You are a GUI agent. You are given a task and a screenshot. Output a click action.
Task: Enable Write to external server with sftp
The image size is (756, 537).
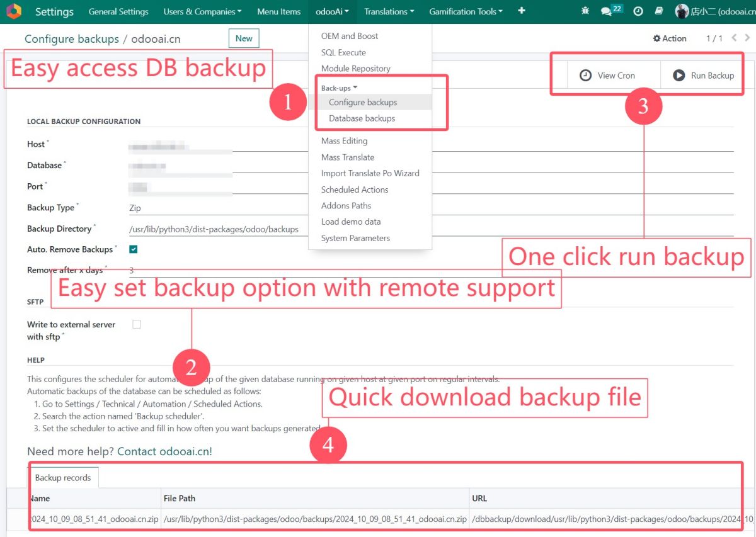pos(137,324)
